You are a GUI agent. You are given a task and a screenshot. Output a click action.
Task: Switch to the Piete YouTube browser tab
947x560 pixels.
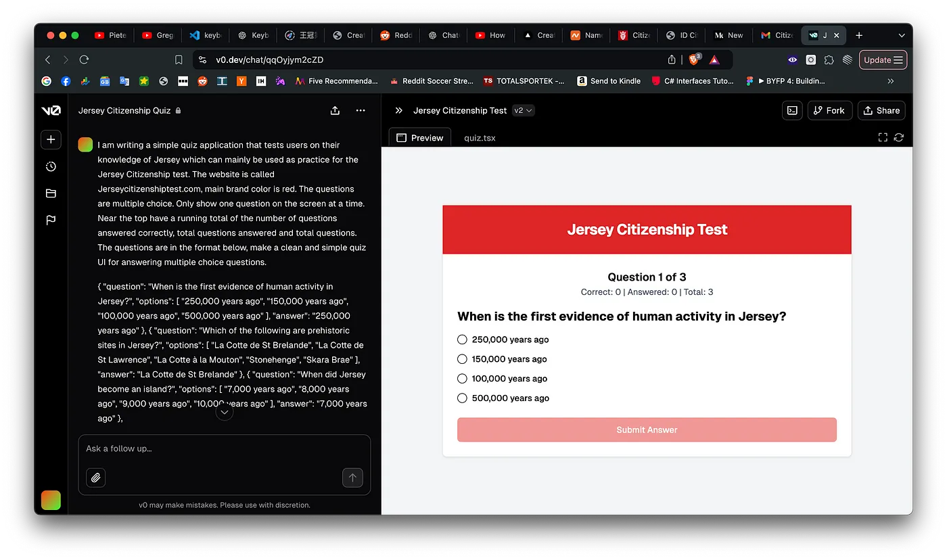coord(110,35)
